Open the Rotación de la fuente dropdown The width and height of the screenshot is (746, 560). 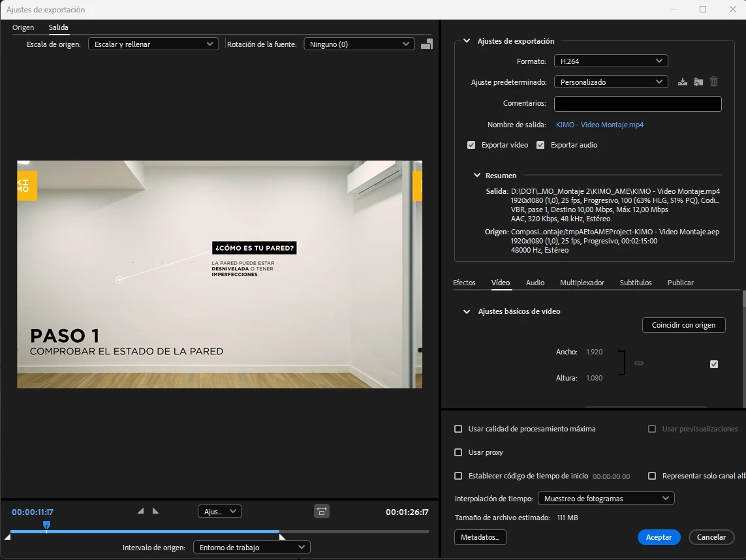[x=359, y=44]
